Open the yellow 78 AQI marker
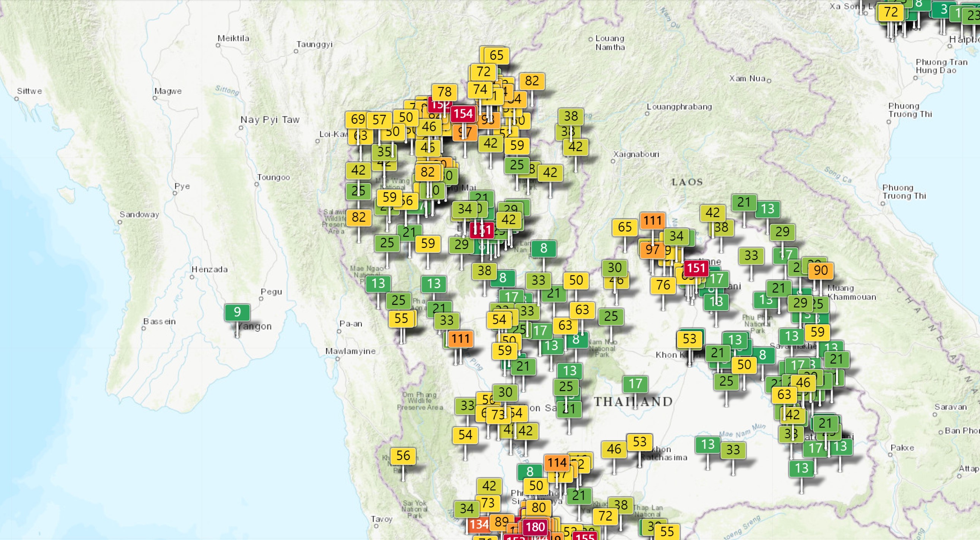 pyautogui.click(x=444, y=92)
